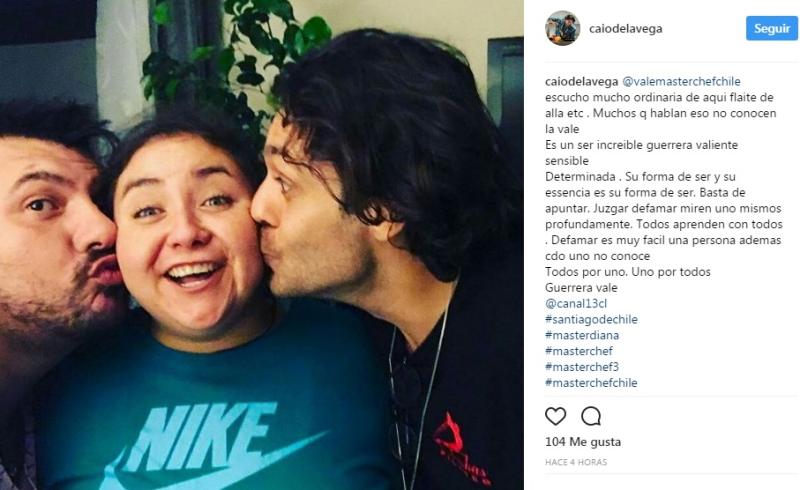
Task: Open comments via speech bubble icon
Action: [591, 416]
